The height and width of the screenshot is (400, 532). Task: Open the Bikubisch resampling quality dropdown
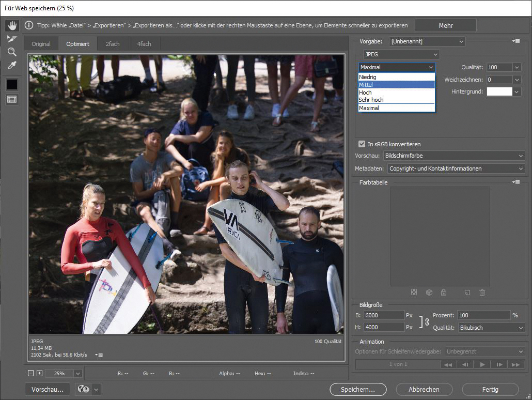tap(491, 328)
